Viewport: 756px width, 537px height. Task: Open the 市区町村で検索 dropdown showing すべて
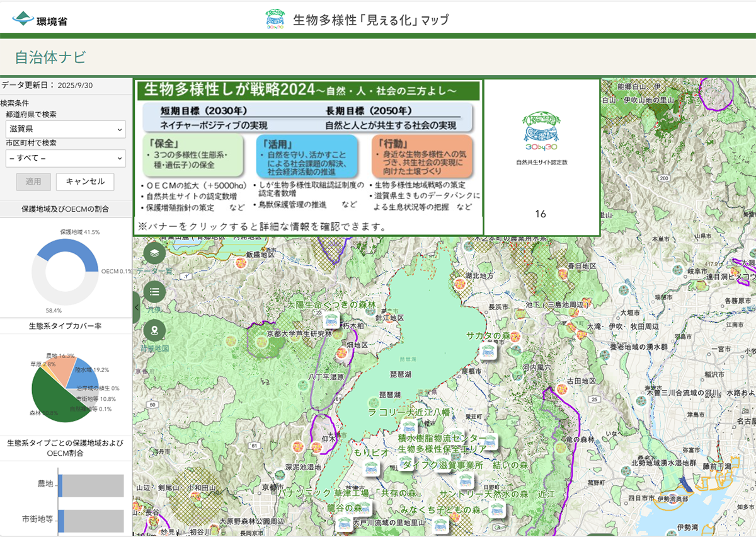pyautogui.click(x=66, y=159)
